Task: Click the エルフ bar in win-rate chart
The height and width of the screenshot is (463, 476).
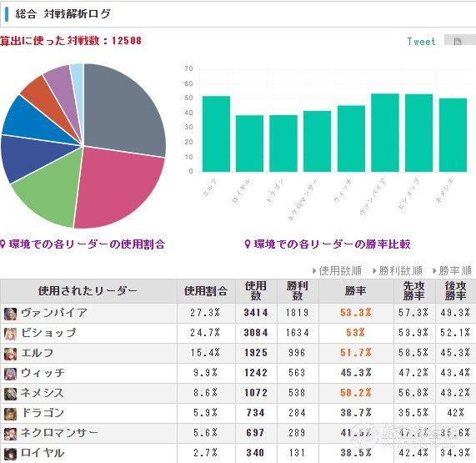Action: [x=216, y=134]
